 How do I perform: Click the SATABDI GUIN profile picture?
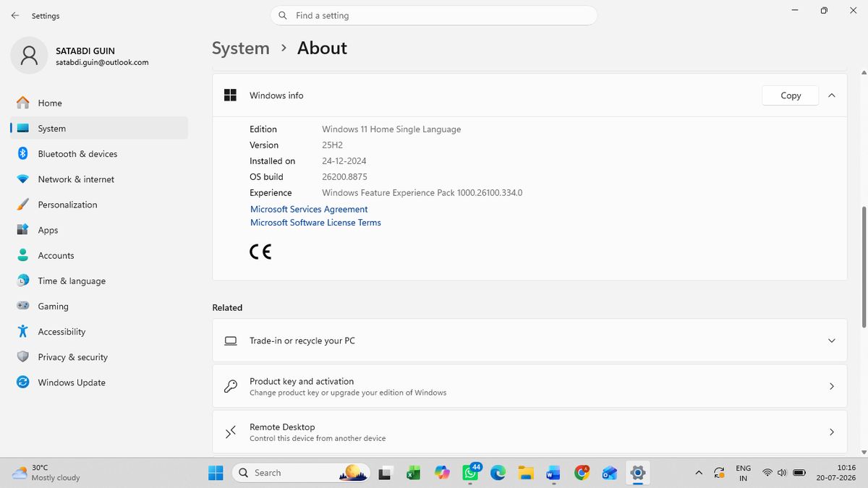coord(29,56)
